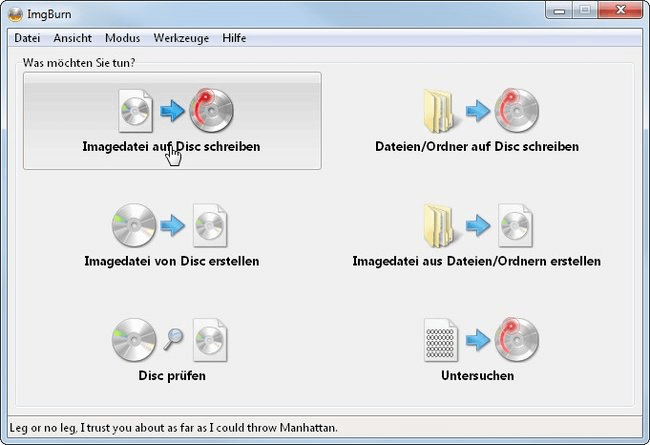Viewport: 650px width, 445px height.
Task: Click the Dateien/Ordner auf Disc schreiben label
Action: coord(477,146)
